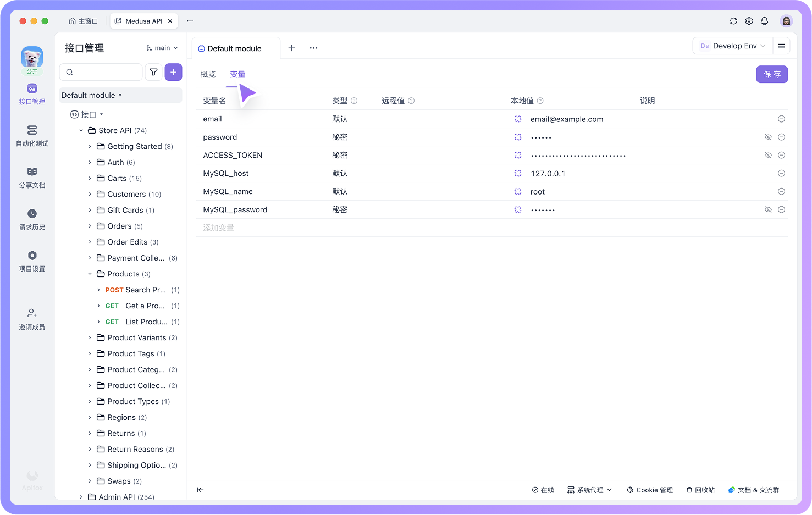Open the 系统代理 dropdown in status bar
The image size is (812, 515).
(590, 490)
